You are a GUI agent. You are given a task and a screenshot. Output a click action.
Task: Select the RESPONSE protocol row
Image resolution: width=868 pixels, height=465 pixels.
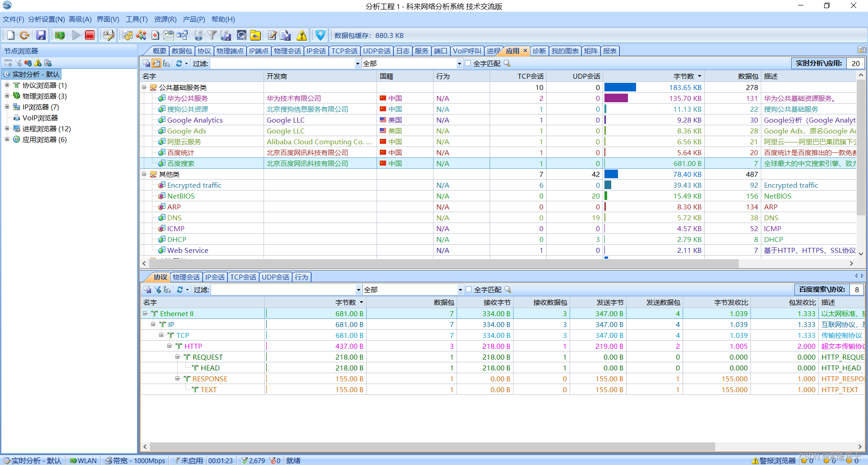(502, 379)
